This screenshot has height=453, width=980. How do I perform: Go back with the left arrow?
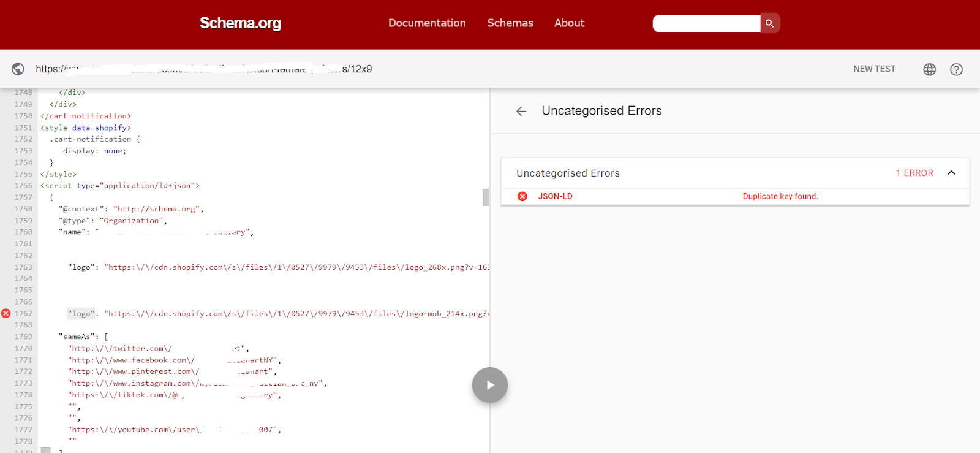(521, 111)
